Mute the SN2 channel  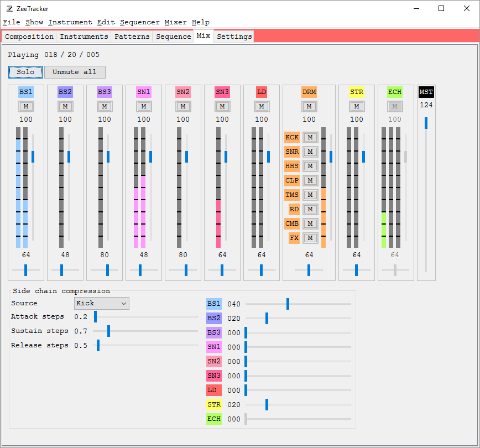[x=182, y=106]
